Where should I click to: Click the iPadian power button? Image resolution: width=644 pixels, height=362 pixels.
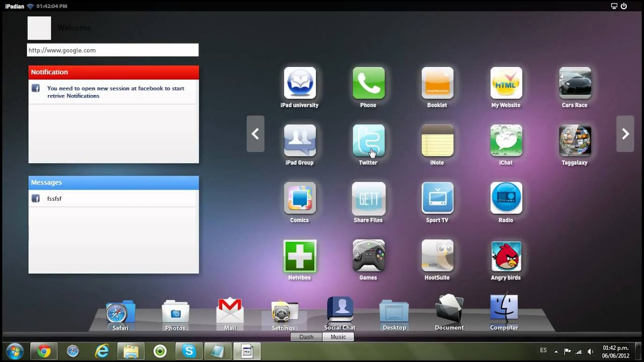624,6
